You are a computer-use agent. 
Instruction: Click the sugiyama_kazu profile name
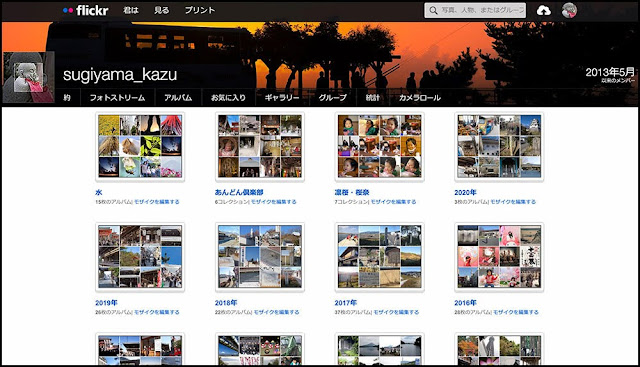120,75
